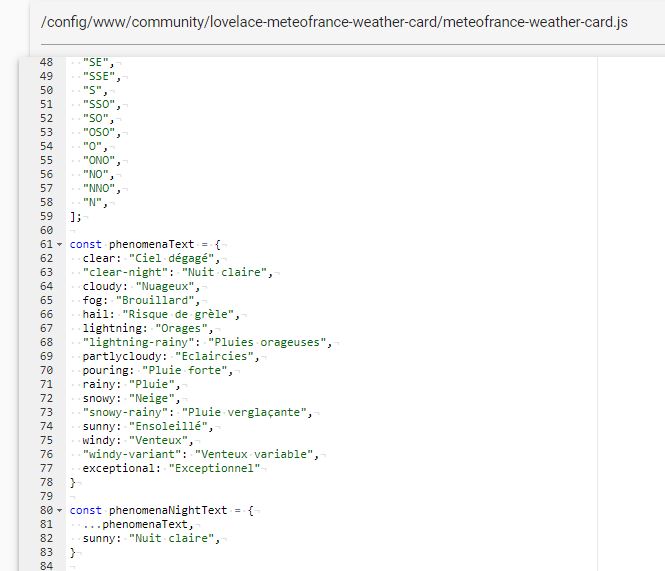Image resolution: width=665 pixels, height=571 pixels.
Task: Click the "NO" array entry on line 56
Action: [96, 174]
